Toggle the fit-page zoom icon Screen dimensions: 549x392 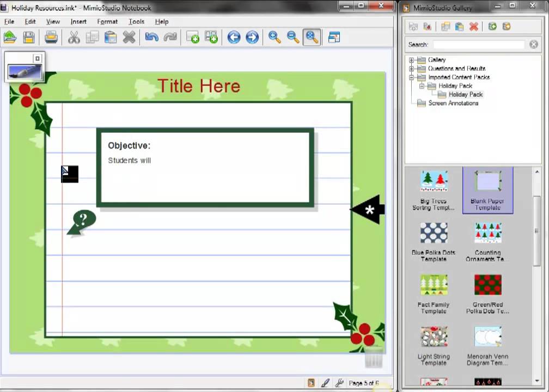tap(312, 37)
